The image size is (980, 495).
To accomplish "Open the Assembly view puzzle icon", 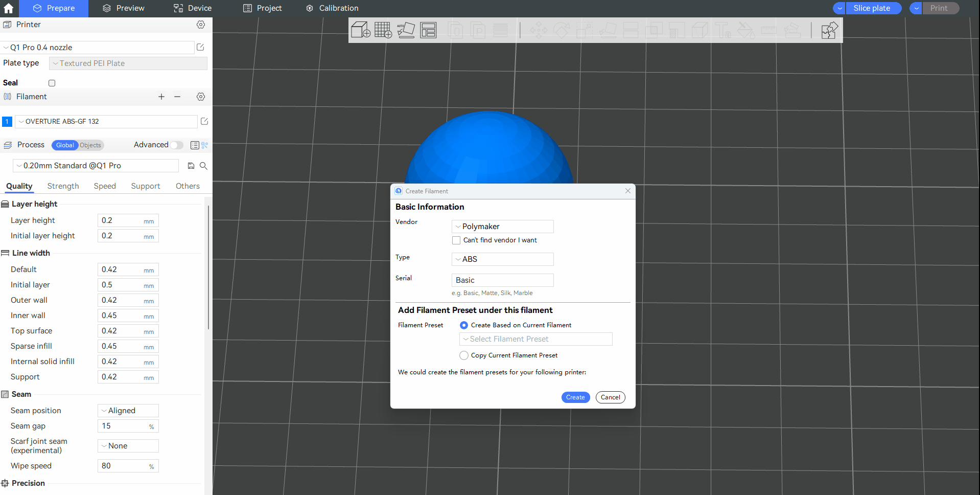I will [x=829, y=30].
